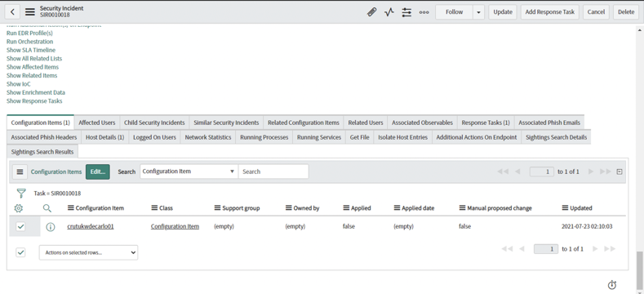Open Updated column options icon

point(565,208)
